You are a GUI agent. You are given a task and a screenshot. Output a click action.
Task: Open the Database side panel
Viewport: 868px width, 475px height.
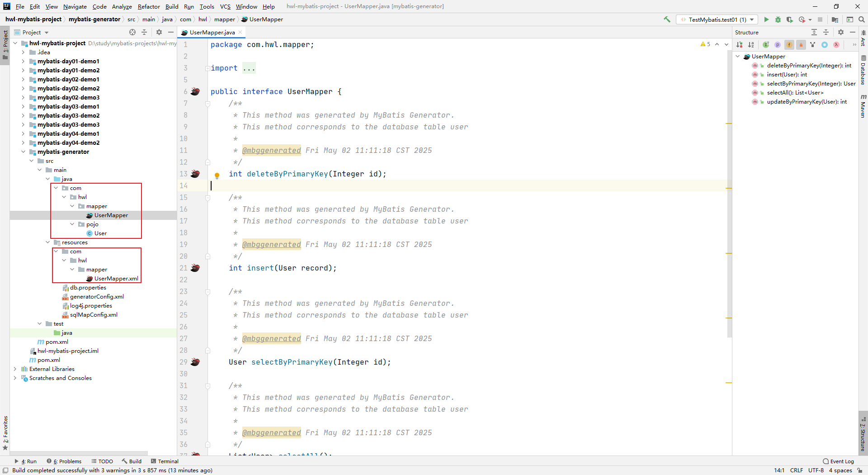point(863,71)
